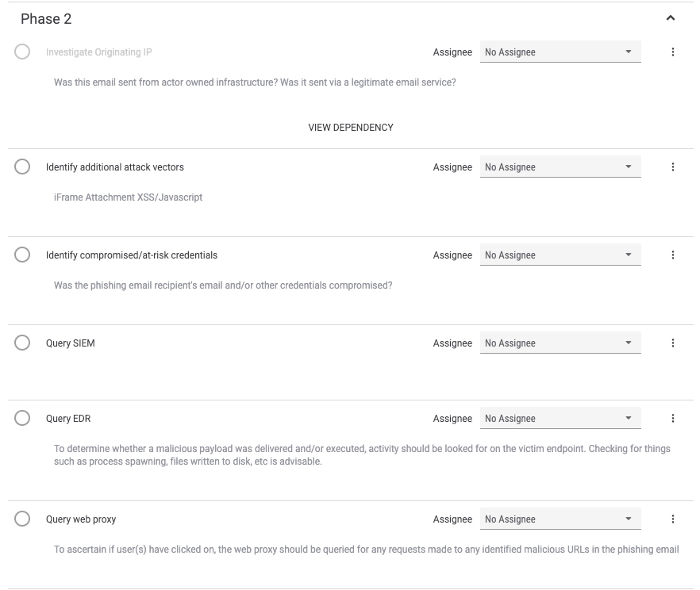700x590 pixels.
Task: Mark Query EDR task as complete
Action: click(22, 418)
